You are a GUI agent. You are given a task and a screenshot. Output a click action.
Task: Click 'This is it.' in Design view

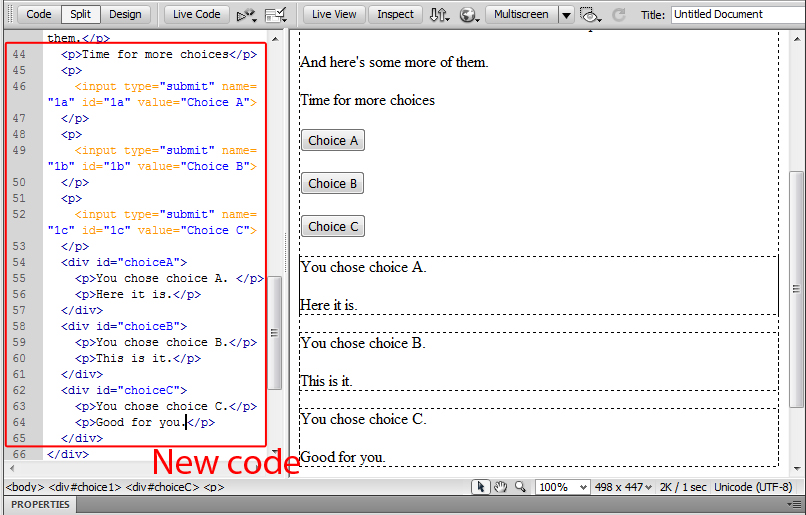[x=326, y=381]
